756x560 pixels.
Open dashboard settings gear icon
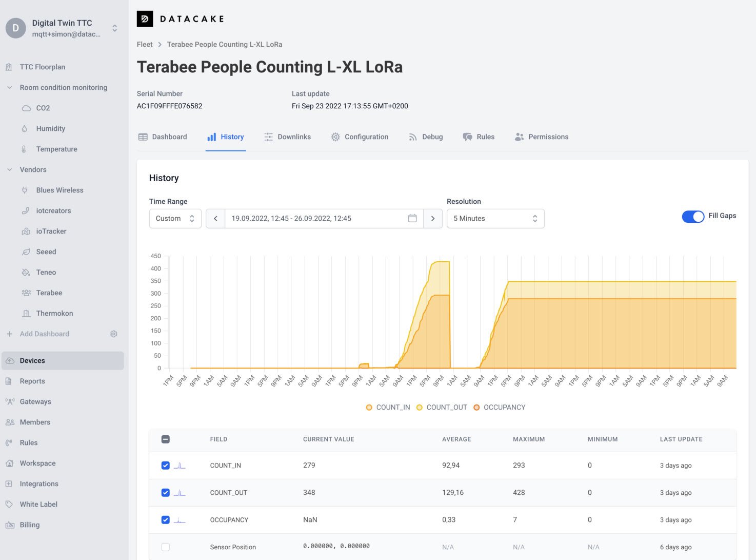pyautogui.click(x=114, y=334)
